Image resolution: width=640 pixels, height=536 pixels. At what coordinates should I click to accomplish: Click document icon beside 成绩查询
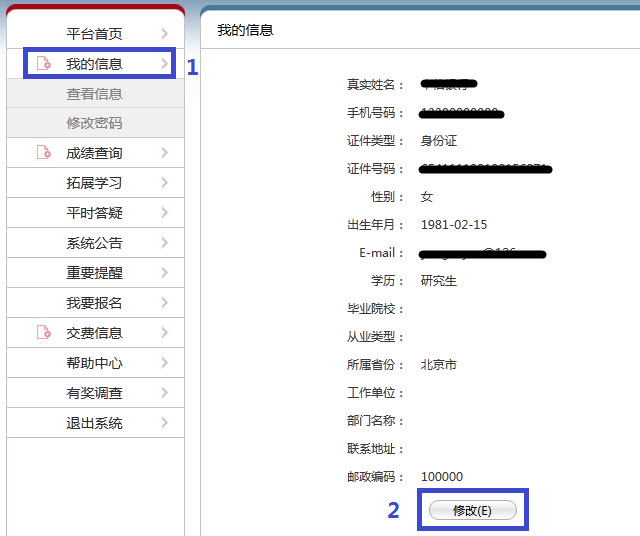[x=44, y=152]
